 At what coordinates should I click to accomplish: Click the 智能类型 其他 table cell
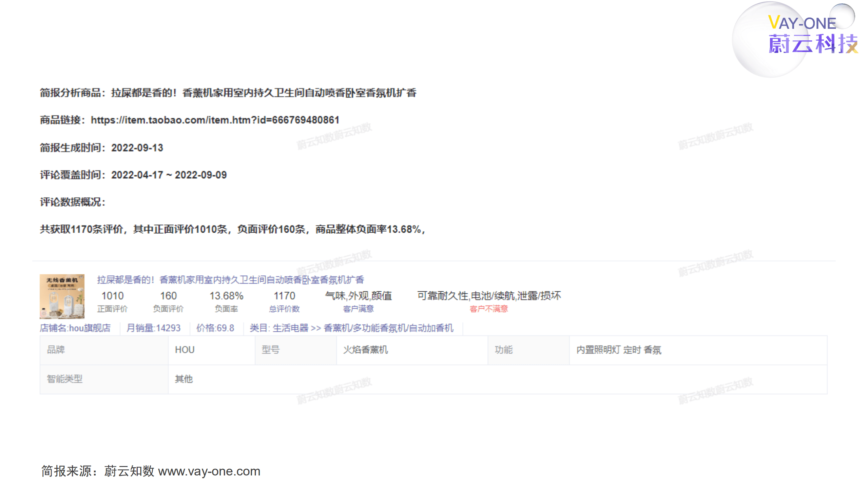tap(184, 379)
